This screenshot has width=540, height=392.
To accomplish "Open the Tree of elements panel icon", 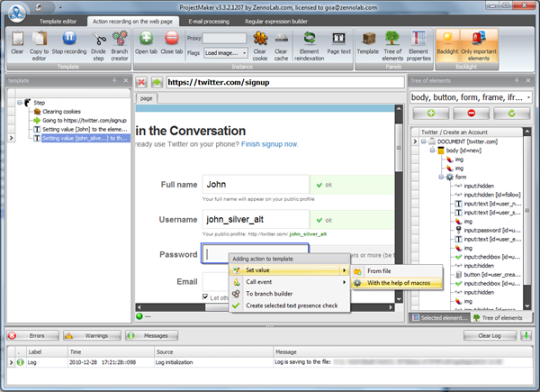I will [x=392, y=38].
